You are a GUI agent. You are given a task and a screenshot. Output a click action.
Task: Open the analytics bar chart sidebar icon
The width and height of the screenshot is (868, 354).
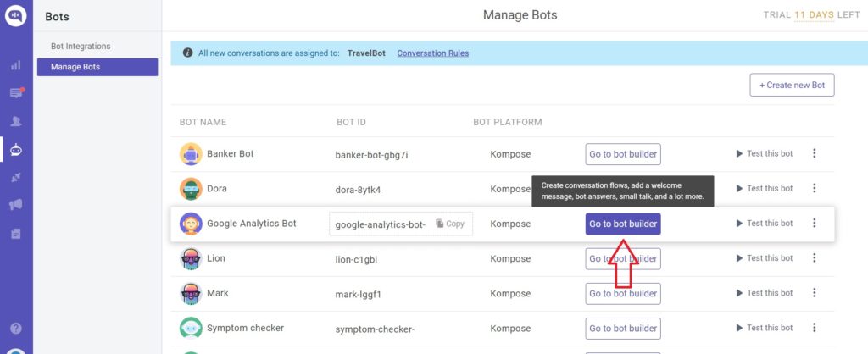(x=16, y=65)
